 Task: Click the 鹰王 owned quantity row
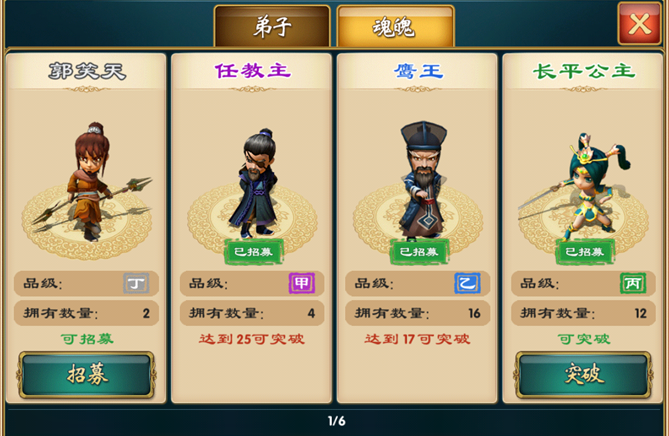[x=418, y=313]
